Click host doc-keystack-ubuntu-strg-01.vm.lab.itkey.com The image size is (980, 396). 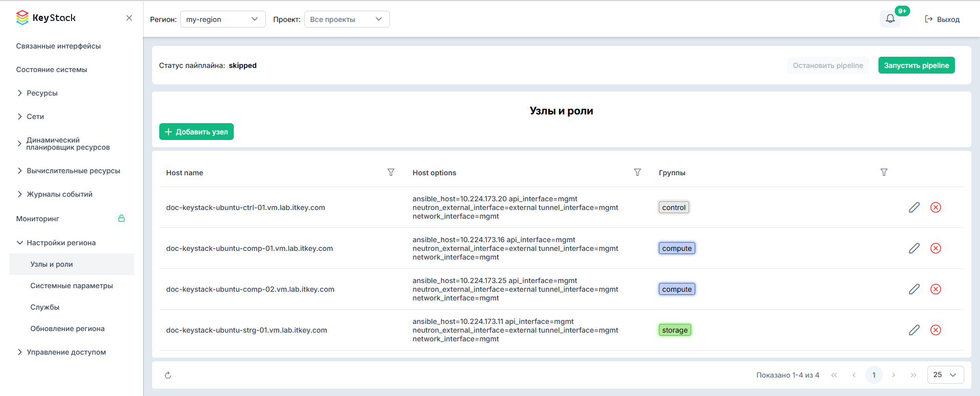pos(247,330)
